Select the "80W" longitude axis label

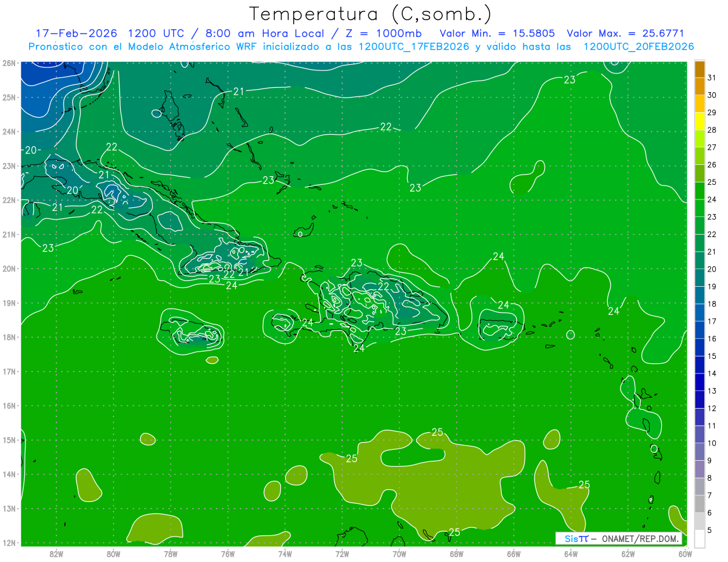point(113,554)
